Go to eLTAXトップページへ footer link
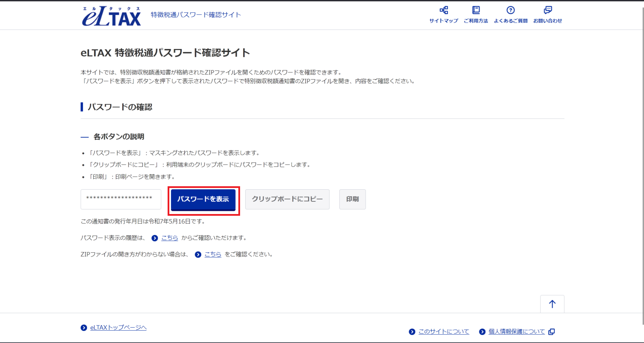 [118, 328]
